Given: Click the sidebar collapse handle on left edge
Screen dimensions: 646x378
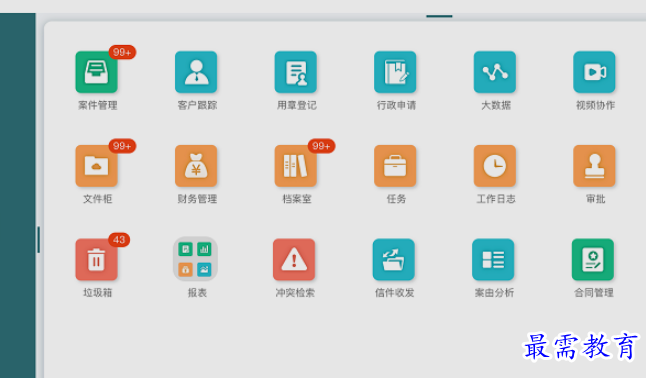Looking at the screenshot, I should pos(38,239).
